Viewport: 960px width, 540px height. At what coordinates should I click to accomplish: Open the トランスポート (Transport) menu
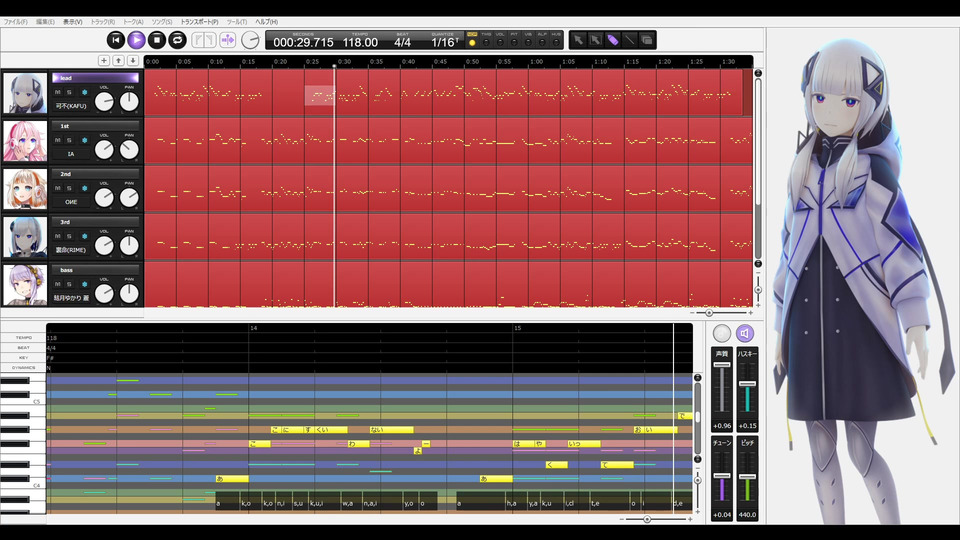(x=199, y=21)
